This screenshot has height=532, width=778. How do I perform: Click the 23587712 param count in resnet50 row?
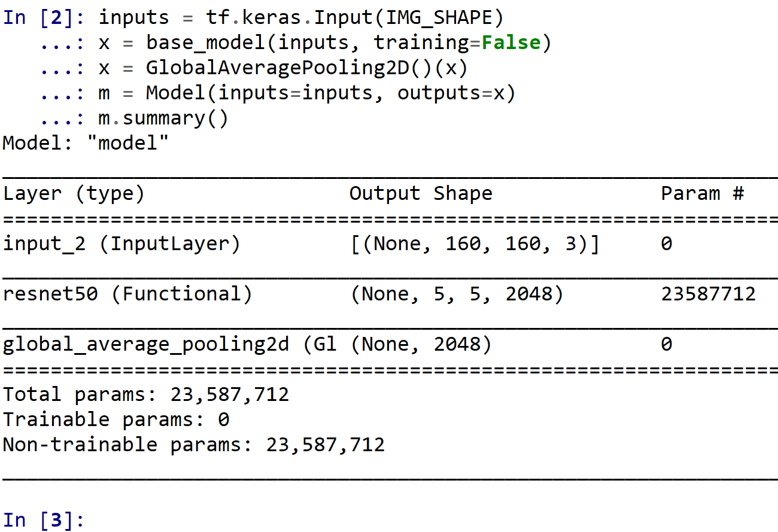tap(708, 294)
